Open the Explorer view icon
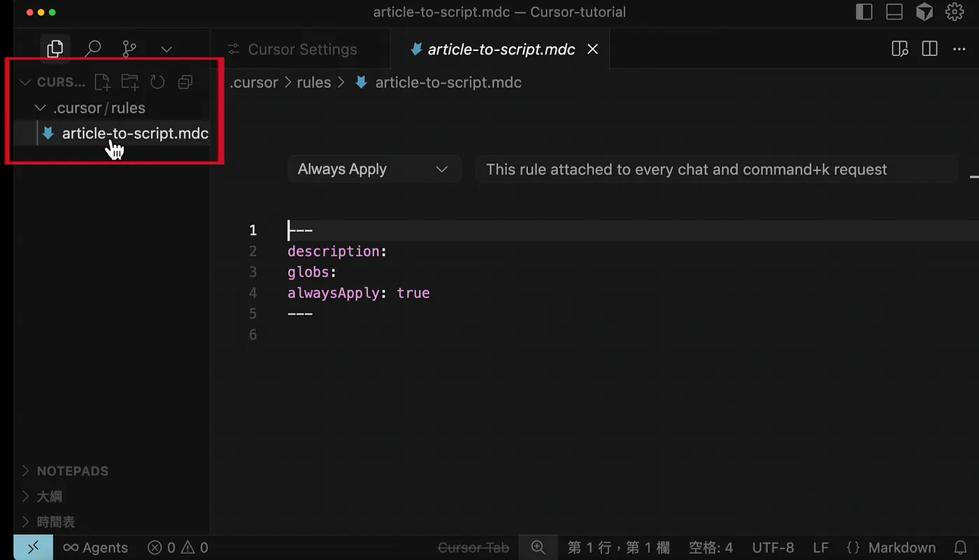 tap(55, 49)
